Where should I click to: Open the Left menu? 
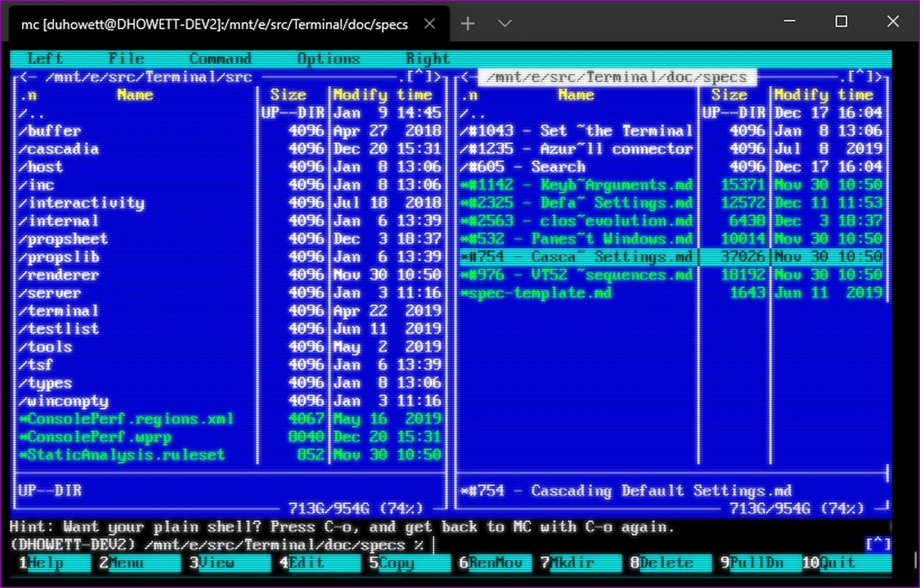45,58
